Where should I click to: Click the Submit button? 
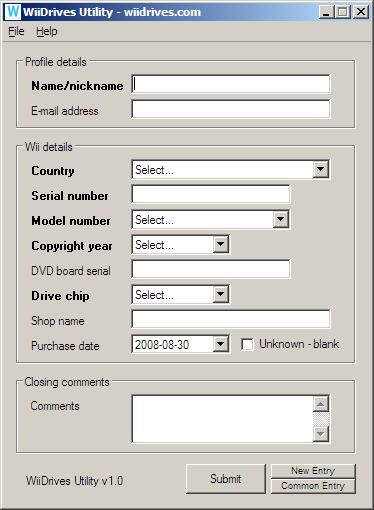point(226,479)
